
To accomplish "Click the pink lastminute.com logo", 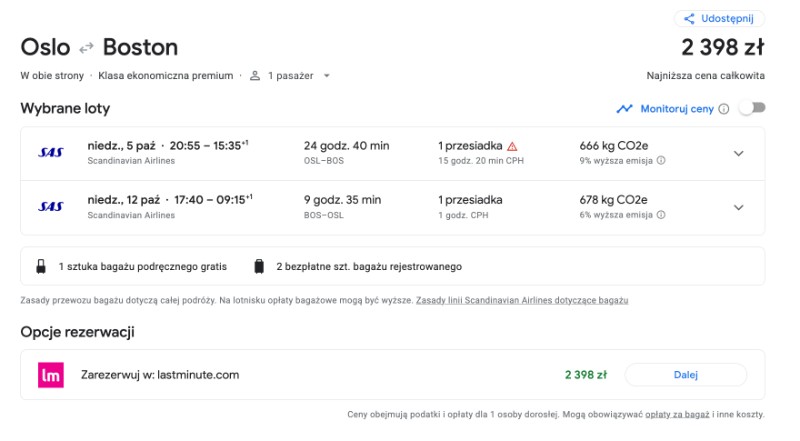I will [51, 375].
